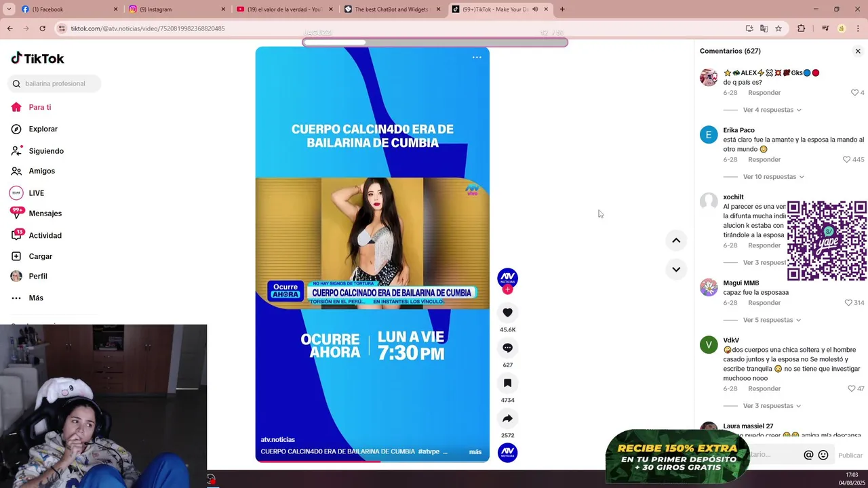Focus the search field "bailarina profesional"
The image size is (868, 488).
[55, 83]
